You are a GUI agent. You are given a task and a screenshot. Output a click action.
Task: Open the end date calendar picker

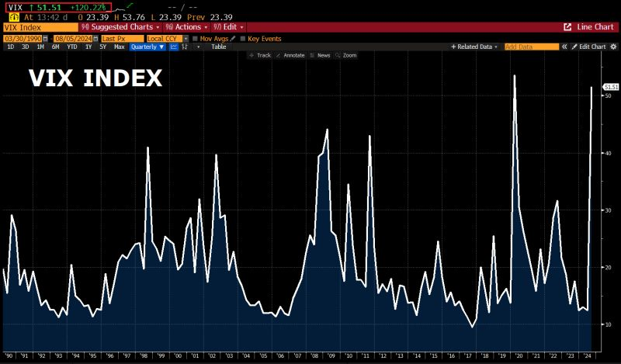95,39
